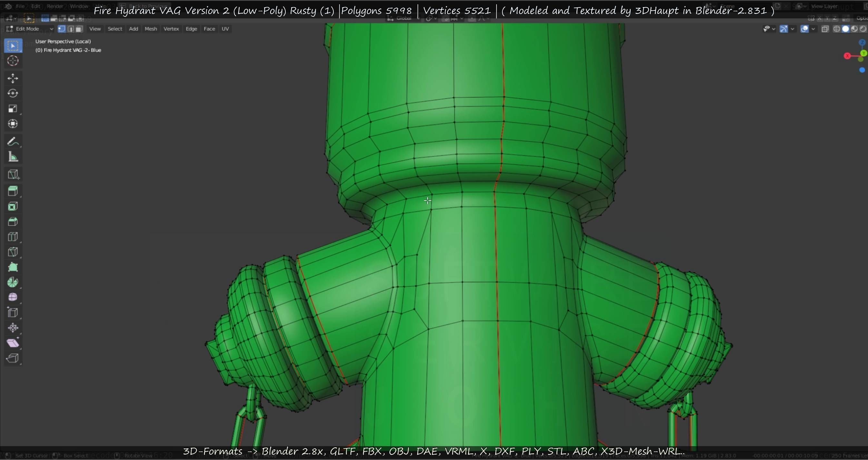Image resolution: width=868 pixels, height=460 pixels.
Task: Click the red X axis gizmo ball
Action: (x=847, y=56)
